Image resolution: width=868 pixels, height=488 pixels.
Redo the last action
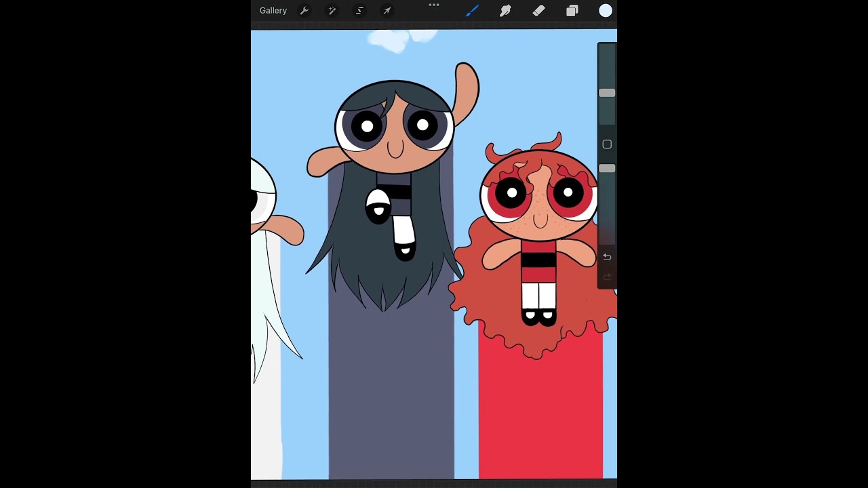(x=607, y=277)
